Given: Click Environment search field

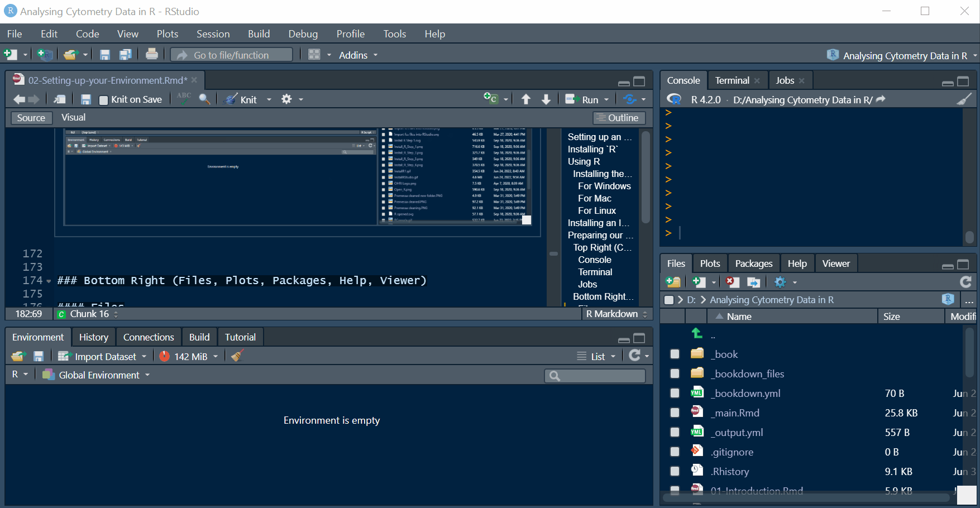Looking at the screenshot, I should 595,376.
